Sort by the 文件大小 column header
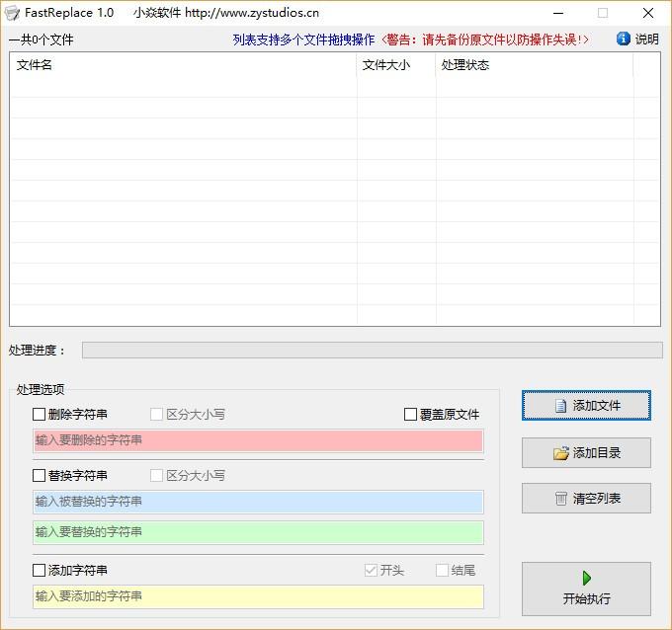The image size is (672, 630). (x=396, y=65)
